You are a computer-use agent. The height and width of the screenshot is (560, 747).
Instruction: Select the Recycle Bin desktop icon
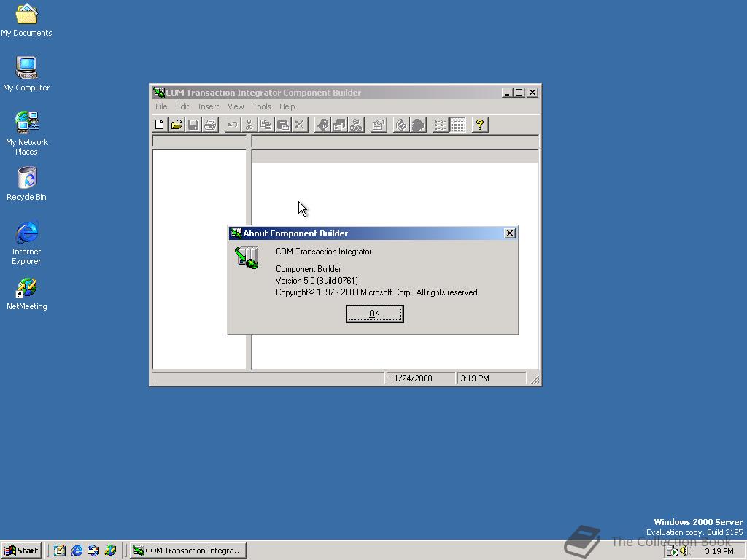point(27,184)
